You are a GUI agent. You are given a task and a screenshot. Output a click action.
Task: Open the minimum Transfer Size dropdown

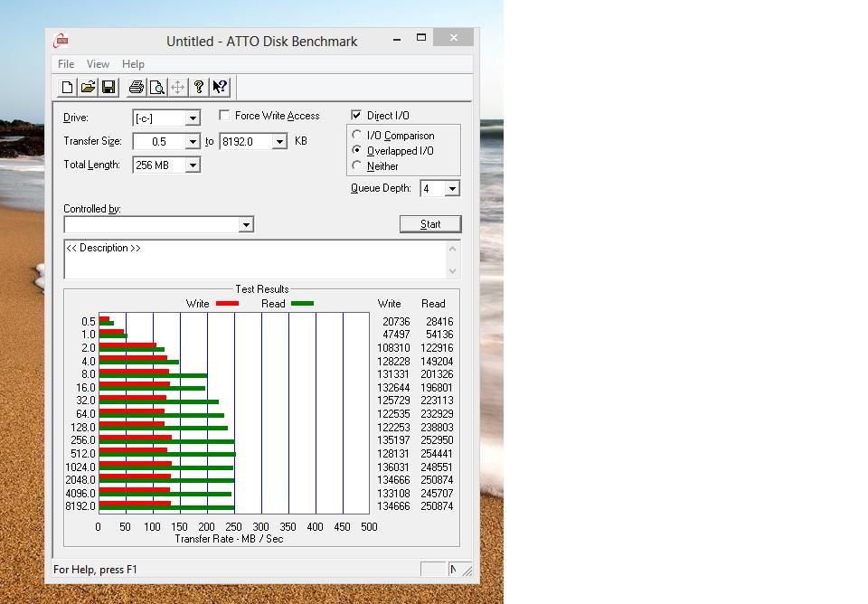coord(192,142)
